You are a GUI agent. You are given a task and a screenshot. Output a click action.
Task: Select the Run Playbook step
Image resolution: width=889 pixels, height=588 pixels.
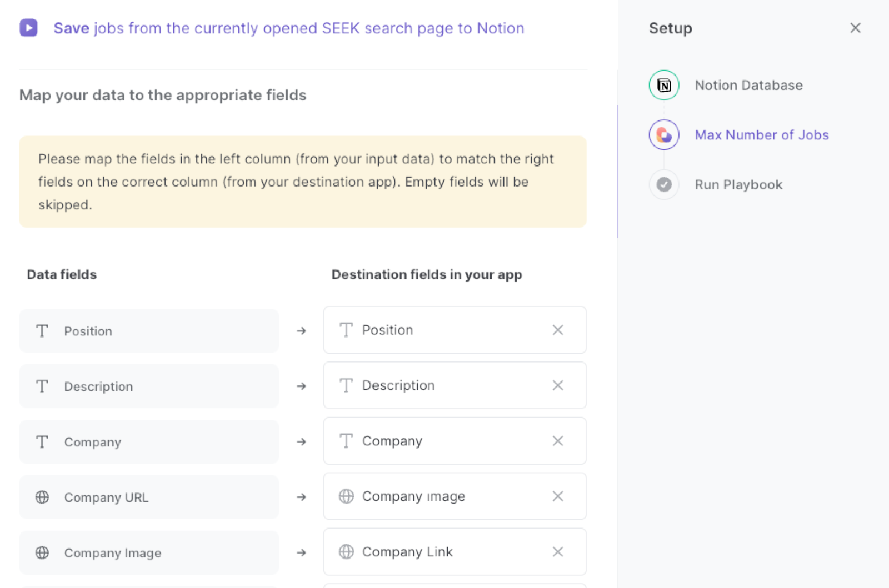[x=738, y=185]
